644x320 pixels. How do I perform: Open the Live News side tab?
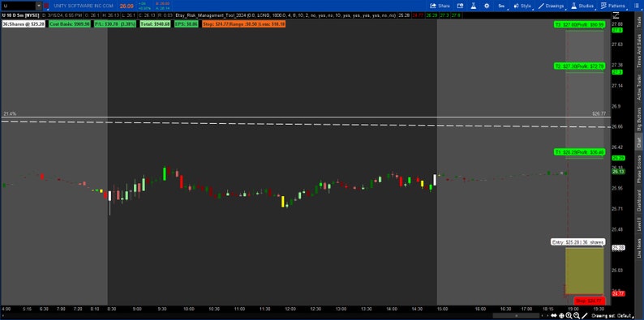(x=638, y=248)
